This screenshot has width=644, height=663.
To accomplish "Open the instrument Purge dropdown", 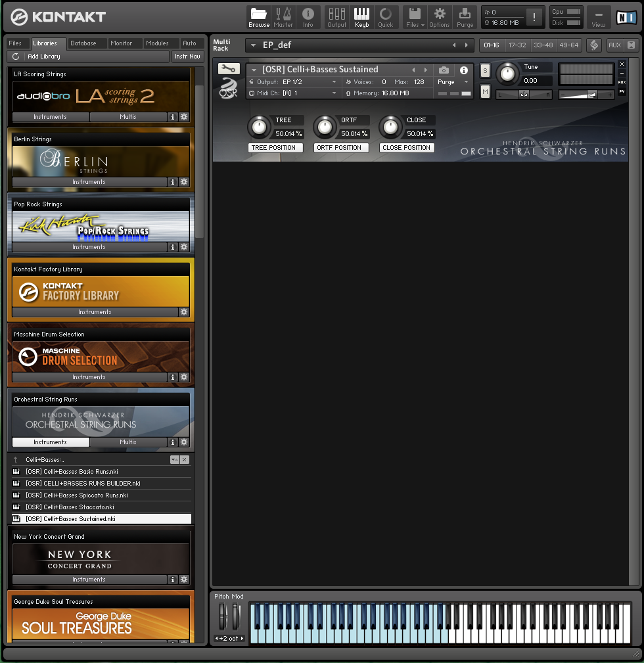I will pos(466,82).
